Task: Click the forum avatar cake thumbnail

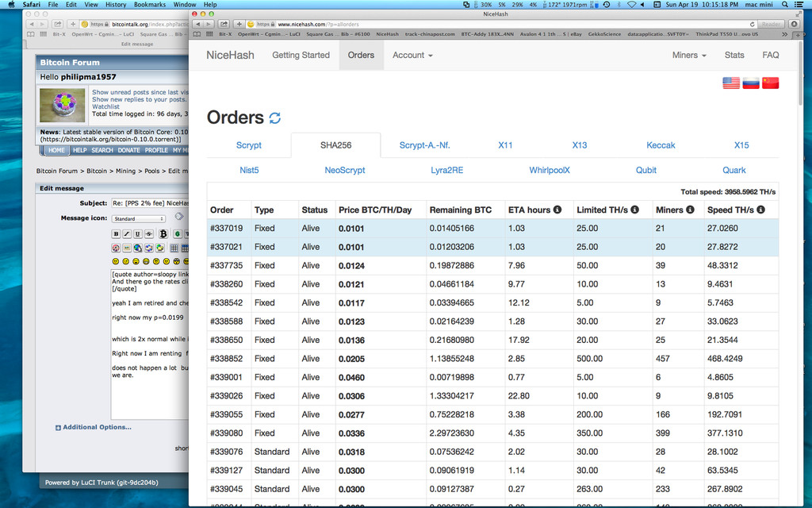Action: point(62,106)
